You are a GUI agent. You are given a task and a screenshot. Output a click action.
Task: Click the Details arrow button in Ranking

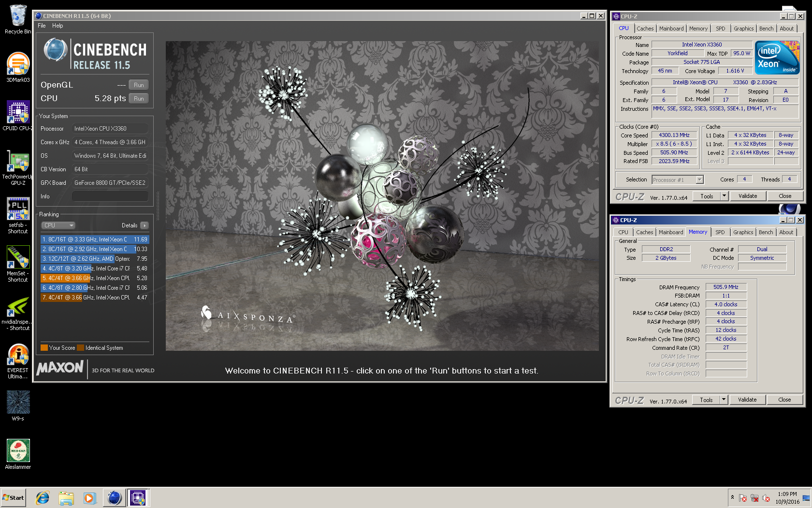pos(145,225)
